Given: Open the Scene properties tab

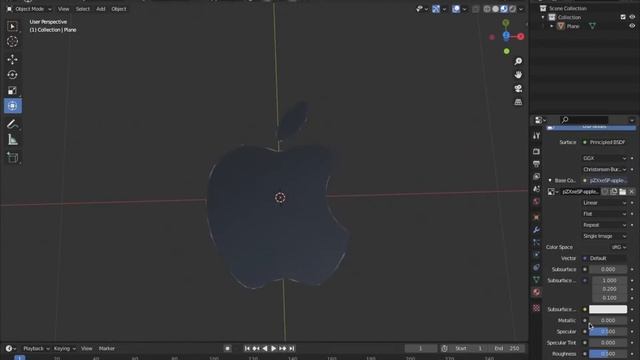Looking at the screenshot, I should 536,189.
